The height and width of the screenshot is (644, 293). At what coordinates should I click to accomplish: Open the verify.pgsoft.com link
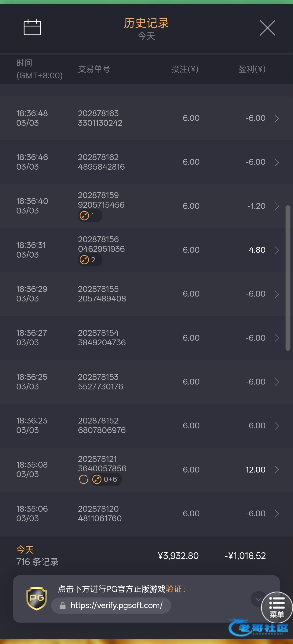(x=116, y=605)
